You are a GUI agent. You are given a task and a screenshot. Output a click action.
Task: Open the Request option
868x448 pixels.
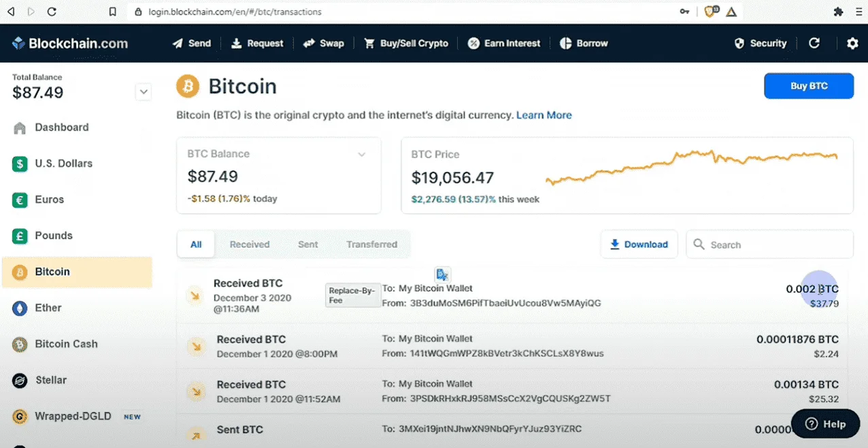pyautogui.click(x=257, y=44)
